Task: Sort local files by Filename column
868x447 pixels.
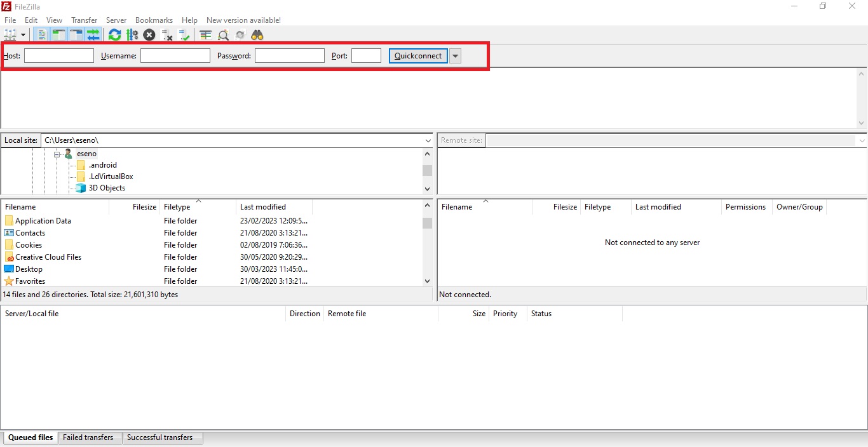Action: pos(55,207)
